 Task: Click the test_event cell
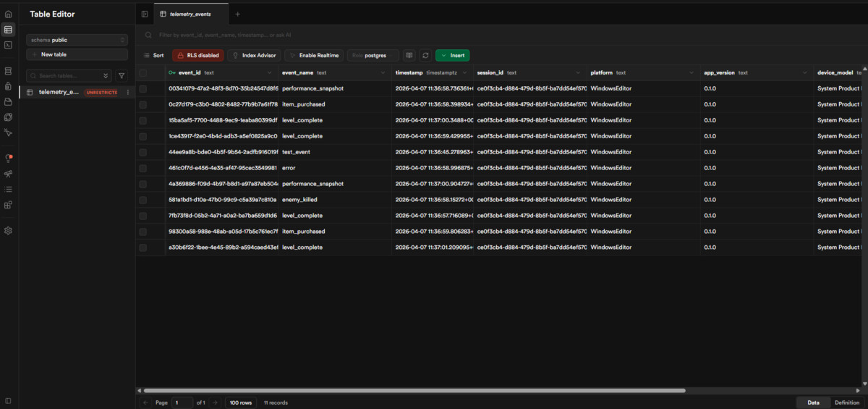[336, 152]
